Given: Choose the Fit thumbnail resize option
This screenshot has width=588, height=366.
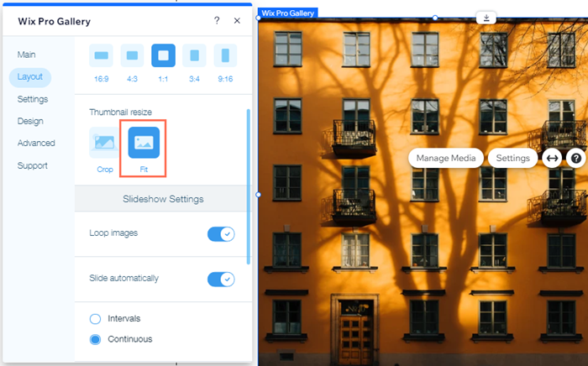Looking at the screenshot, I should pyautogui.click(x=144, y=143).
